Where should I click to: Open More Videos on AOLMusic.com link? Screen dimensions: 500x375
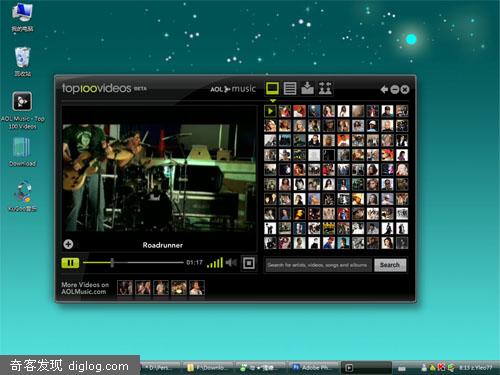(85, 288)
